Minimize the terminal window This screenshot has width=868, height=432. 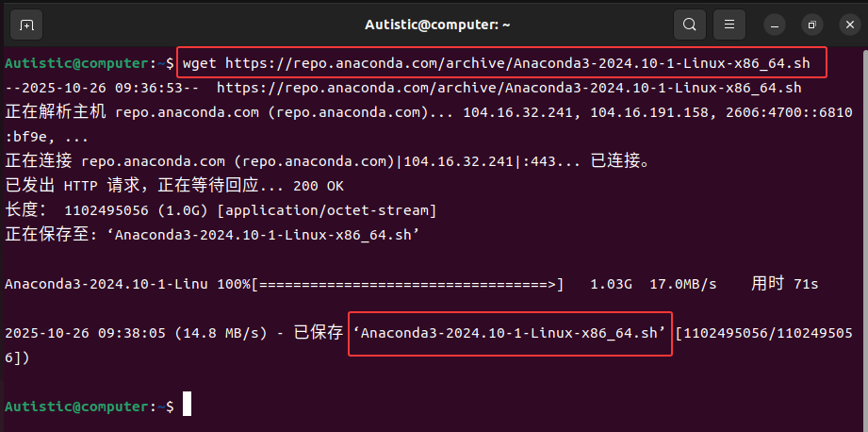click(774, 24)
